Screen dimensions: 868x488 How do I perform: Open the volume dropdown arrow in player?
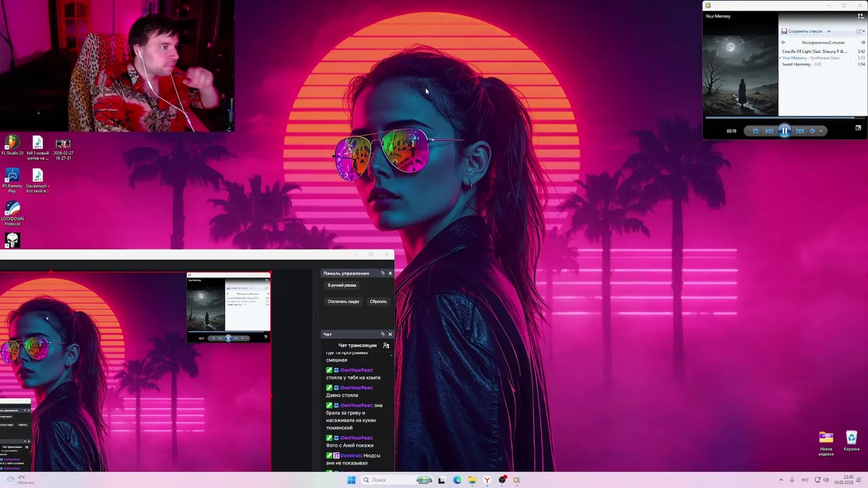(x=821, y=131)
